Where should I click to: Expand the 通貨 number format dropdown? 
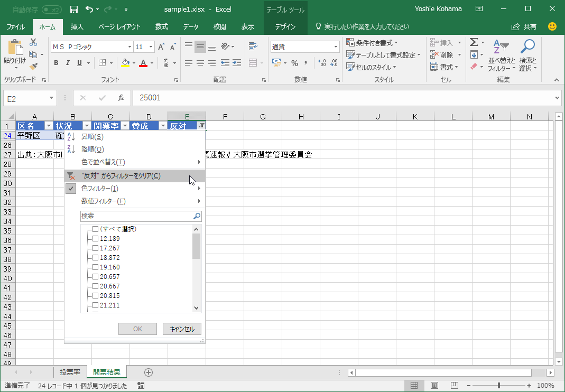coord(336,47)
